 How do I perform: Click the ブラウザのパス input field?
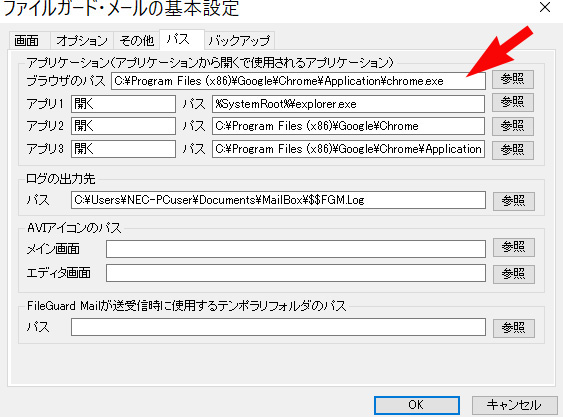point(298,81)
